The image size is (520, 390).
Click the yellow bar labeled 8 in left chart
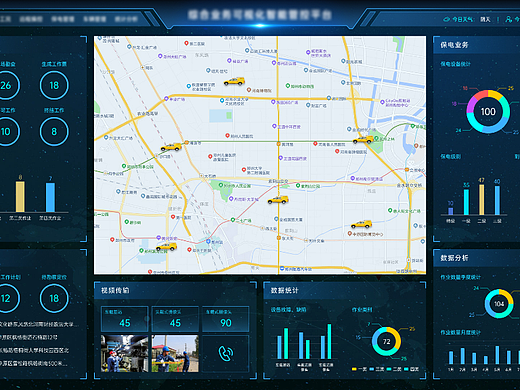click(20, 196)
